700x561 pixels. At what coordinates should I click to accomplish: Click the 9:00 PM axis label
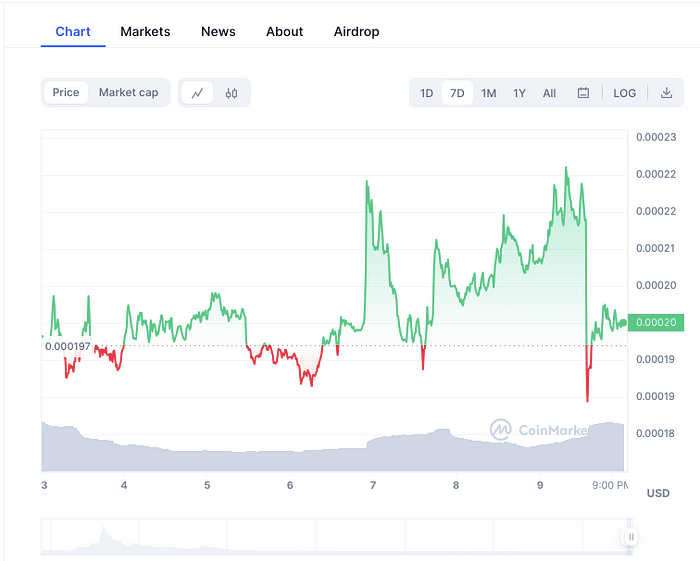coord(610,485)
